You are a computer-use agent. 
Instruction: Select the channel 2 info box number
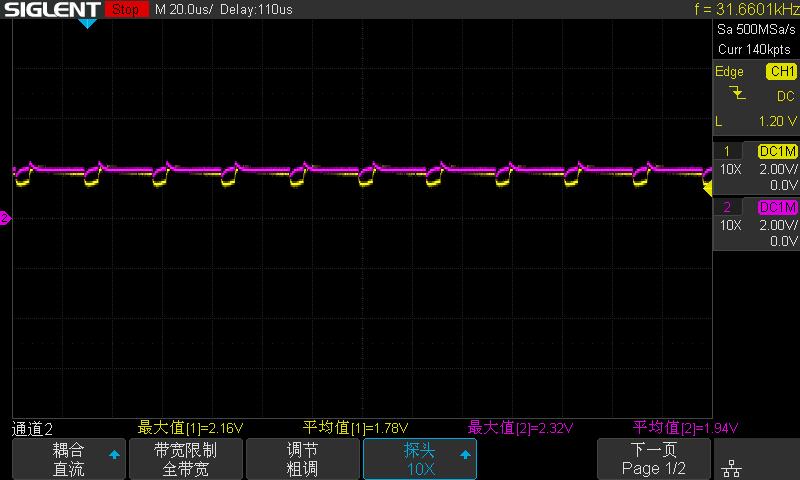click(727, 207)
